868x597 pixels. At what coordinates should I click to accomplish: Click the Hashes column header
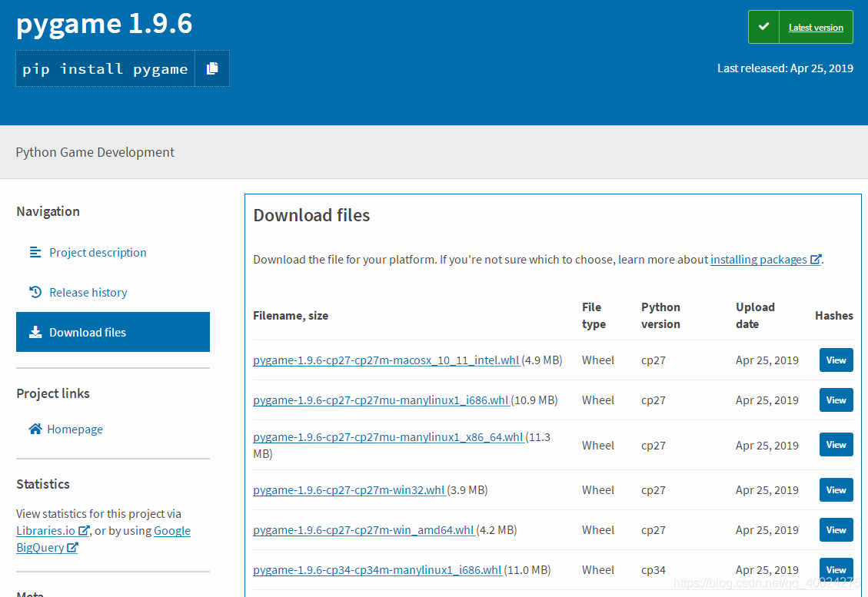tap(833, 315)
